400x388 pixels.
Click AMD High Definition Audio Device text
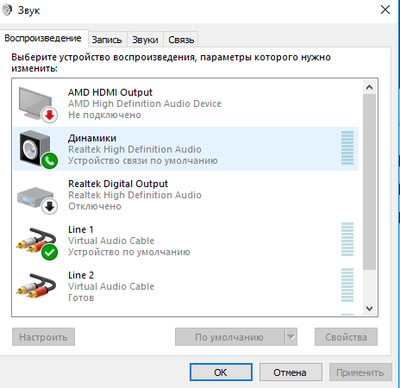coord(145,104)
